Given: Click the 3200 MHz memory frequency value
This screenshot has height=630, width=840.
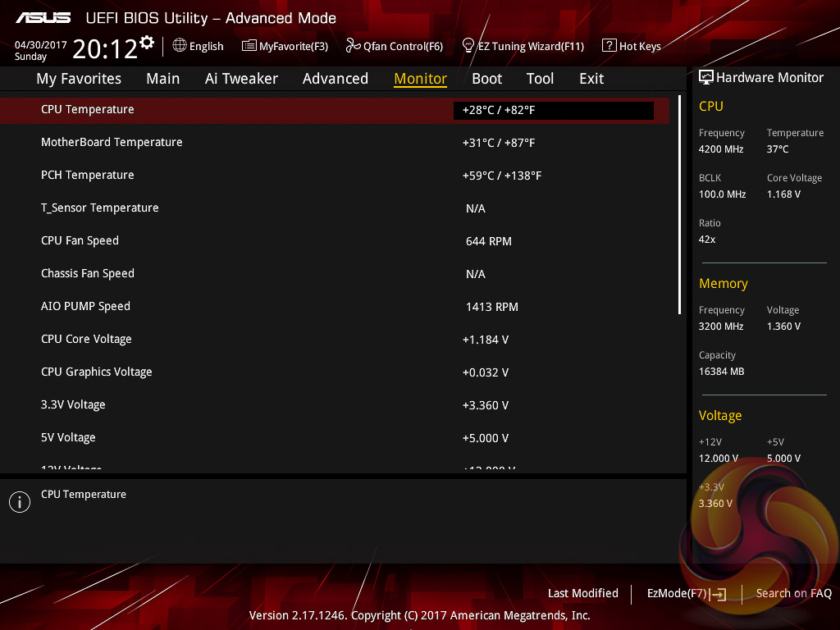Looking at the screenshot, I should point(721,326).
